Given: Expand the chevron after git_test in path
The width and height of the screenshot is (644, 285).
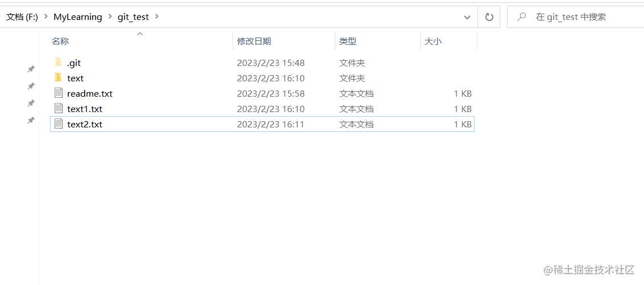Looking at the screenshot, I should click(156, 17).
